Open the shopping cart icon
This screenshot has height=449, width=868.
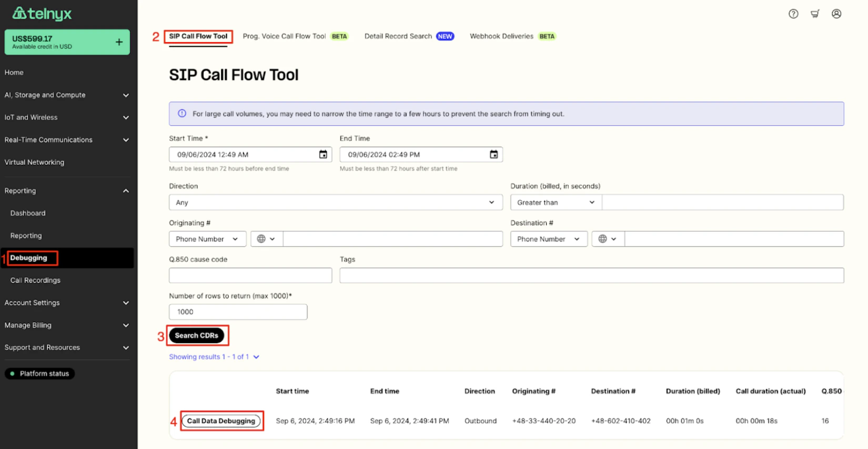tap(815, 14)
